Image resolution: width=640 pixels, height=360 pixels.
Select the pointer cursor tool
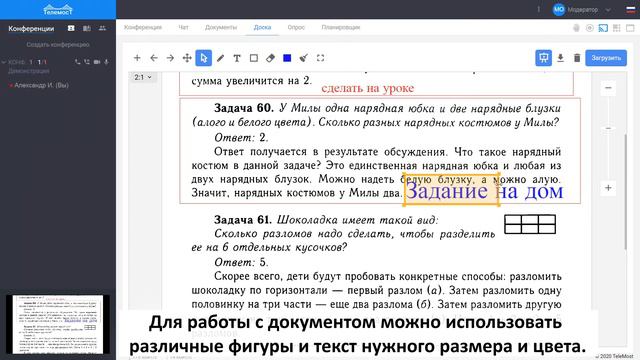[x=204, y=58]
